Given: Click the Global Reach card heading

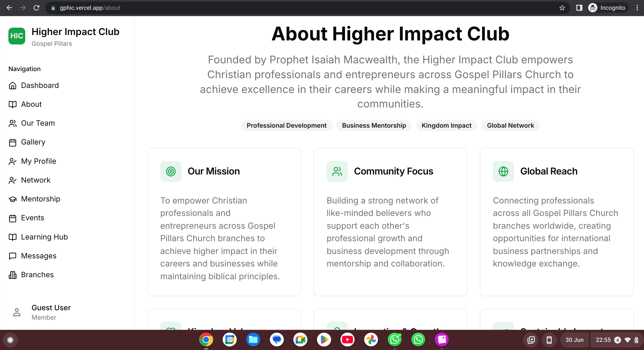Looking at the screenshot, I should (x=549, y=171).
